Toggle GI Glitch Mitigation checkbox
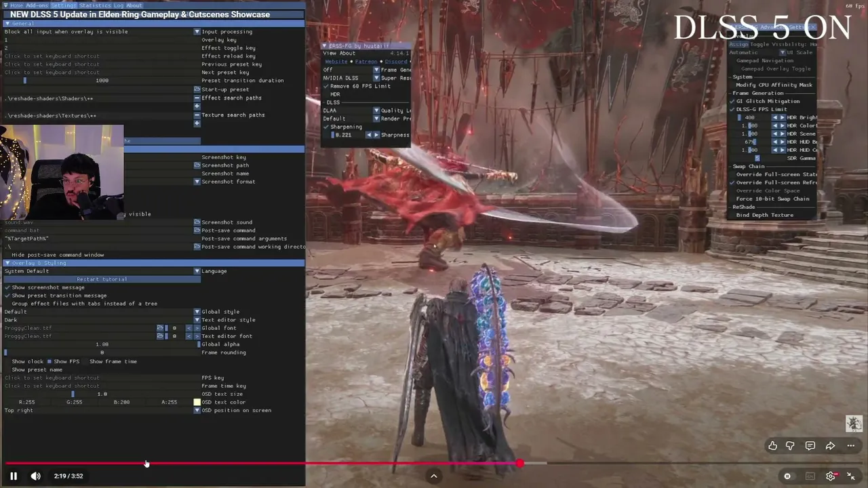Viewport: 868px width, 488px height. point(732,101)
